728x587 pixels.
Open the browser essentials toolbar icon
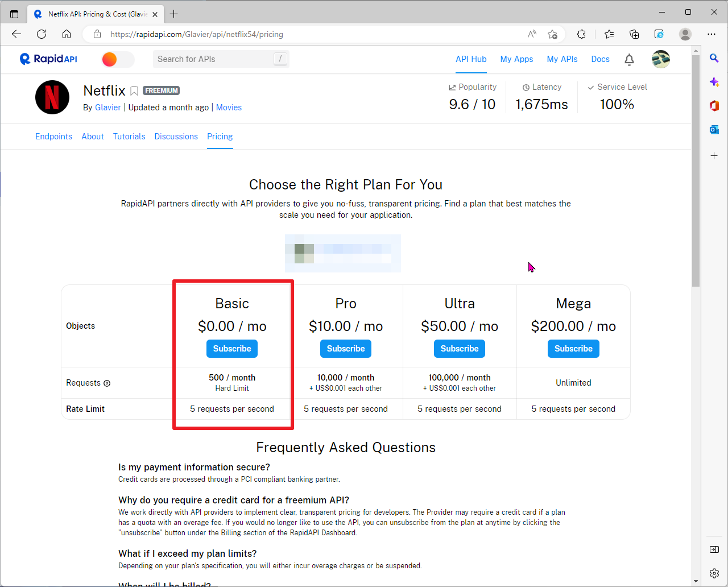(659, 34)
